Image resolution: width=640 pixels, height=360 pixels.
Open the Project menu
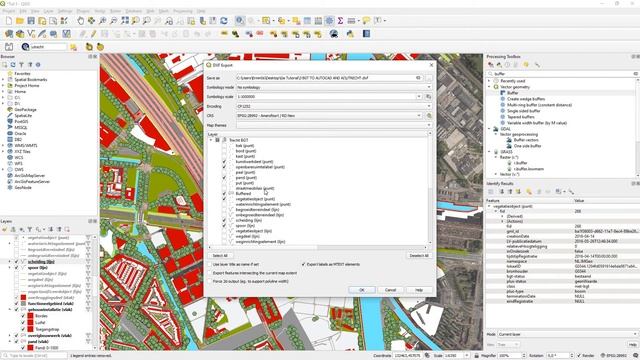coord(9,11)
